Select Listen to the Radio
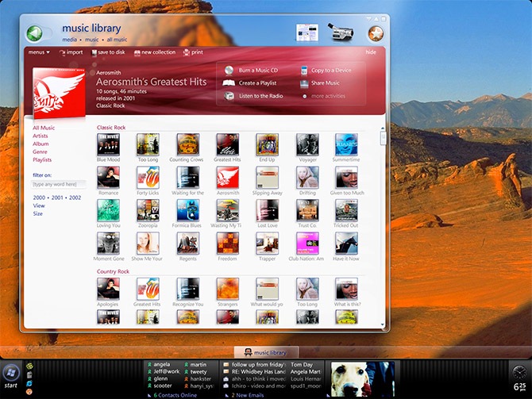 tap(260, 96)
